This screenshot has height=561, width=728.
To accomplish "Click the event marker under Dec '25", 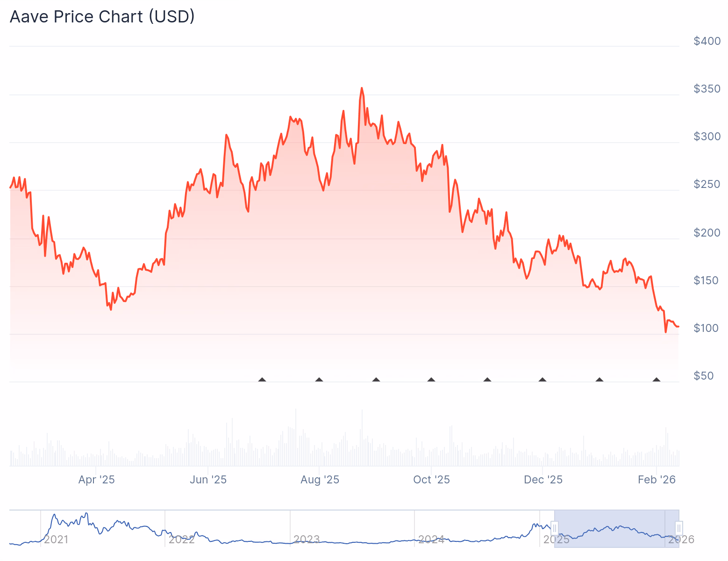I will click(542, 379).
